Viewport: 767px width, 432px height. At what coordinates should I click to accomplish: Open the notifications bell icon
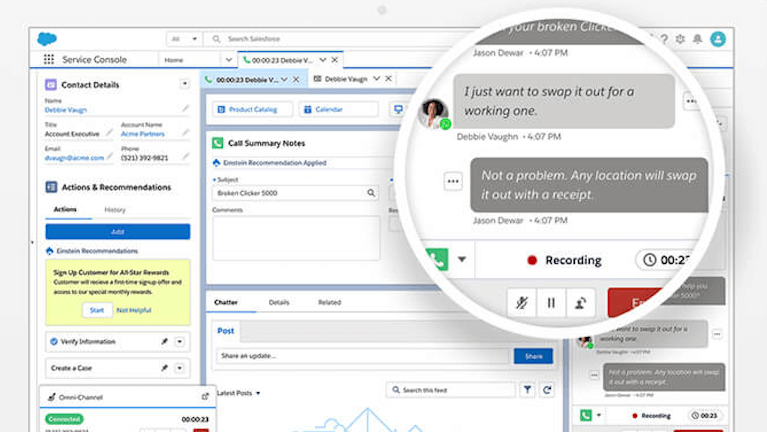698,39
